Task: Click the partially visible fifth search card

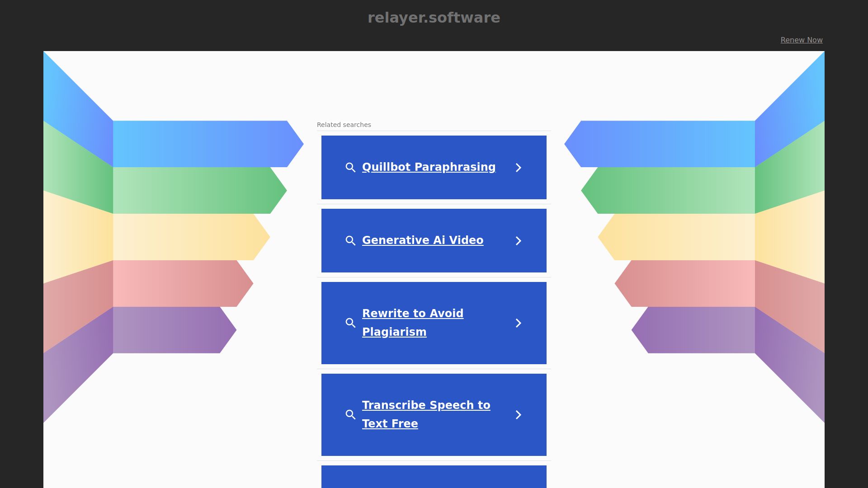Action: [434, 477]
